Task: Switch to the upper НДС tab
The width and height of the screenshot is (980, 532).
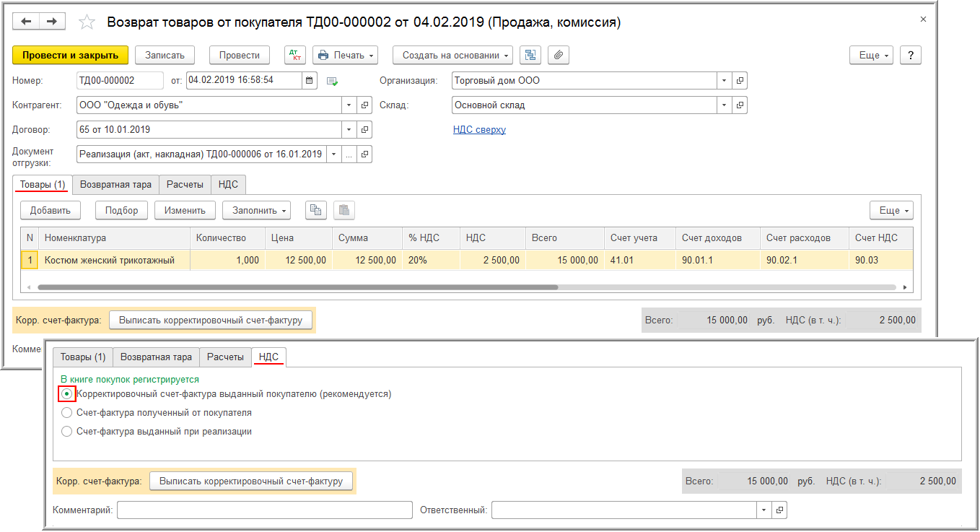Action: pyautogui.click(x=229, y=184)
